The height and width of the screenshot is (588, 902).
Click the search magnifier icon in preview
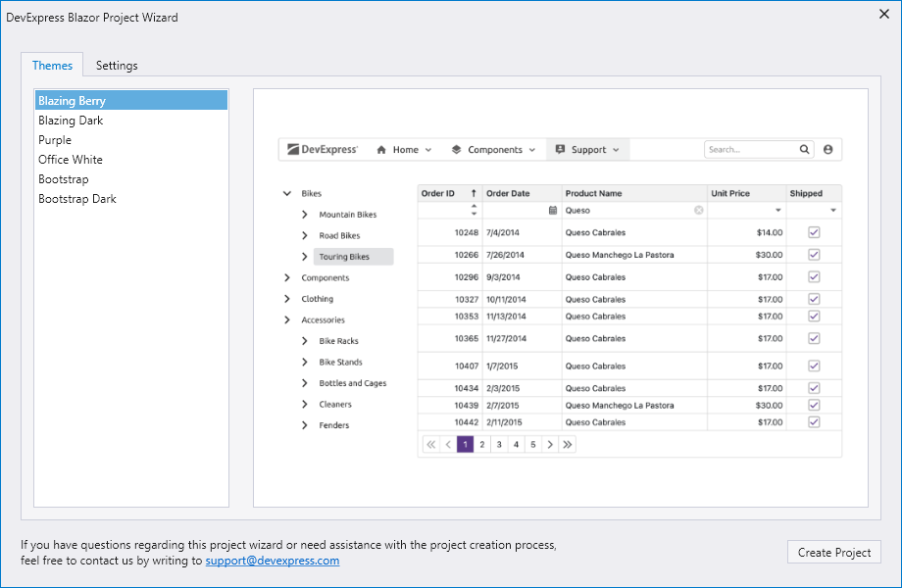(805, 150)
